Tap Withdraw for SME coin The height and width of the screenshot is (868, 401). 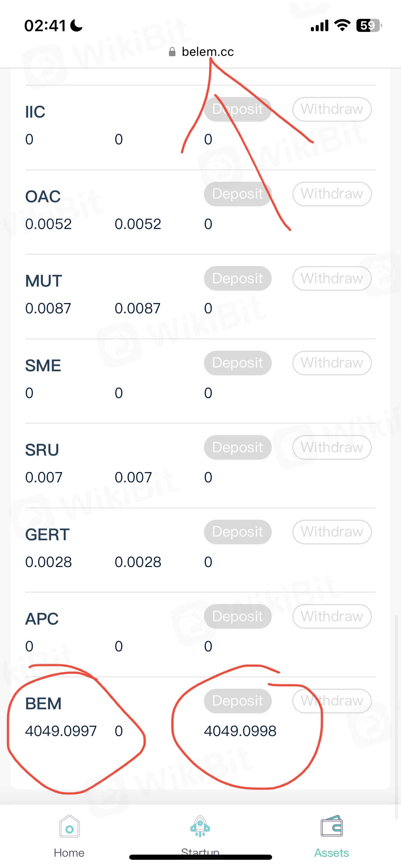[332, 363]
